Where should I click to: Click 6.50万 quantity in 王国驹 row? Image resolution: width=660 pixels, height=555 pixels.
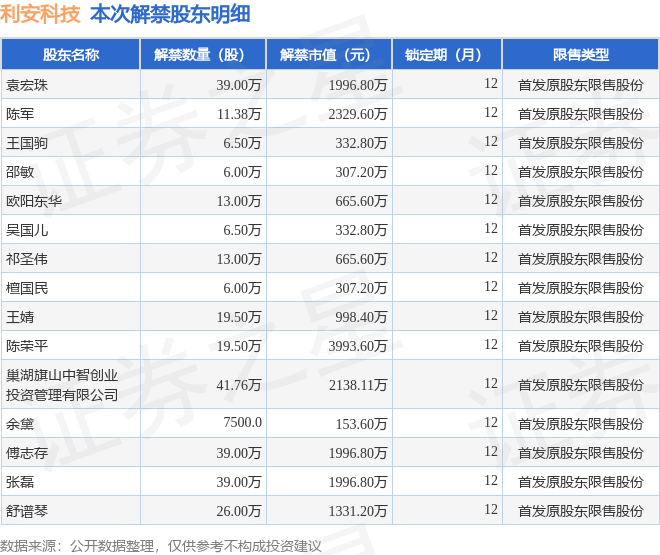click(242, 143)
